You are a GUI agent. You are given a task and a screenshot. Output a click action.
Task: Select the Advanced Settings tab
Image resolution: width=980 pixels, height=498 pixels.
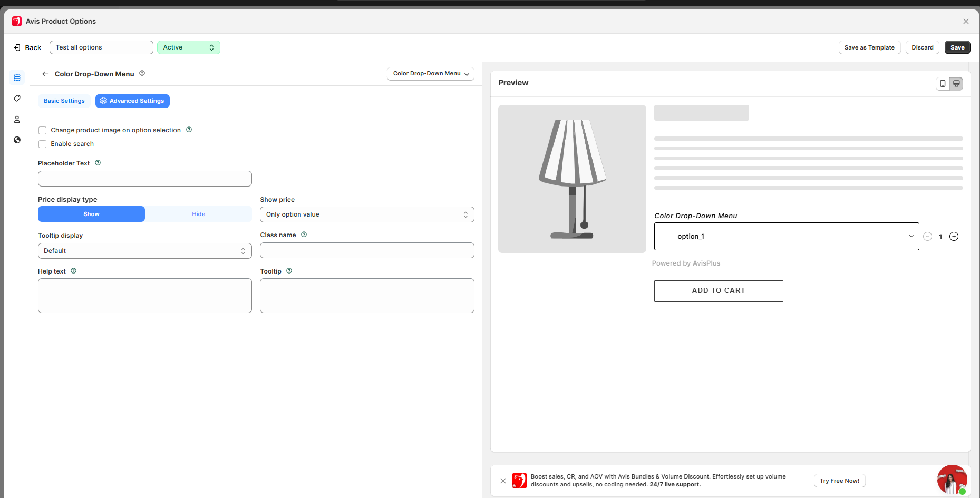[x=132, y=101]
